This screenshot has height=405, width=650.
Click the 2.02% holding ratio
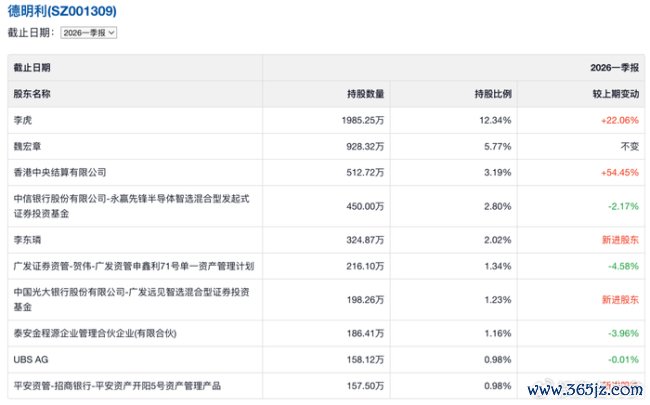pyautogui.click(x=497, y=240)
